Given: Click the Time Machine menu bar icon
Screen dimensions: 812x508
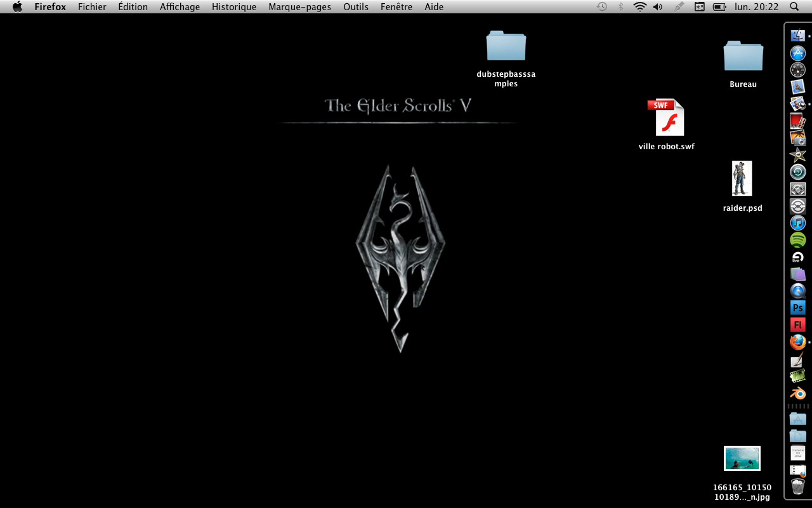Looking at the screenshot, I should pos(601,6).
